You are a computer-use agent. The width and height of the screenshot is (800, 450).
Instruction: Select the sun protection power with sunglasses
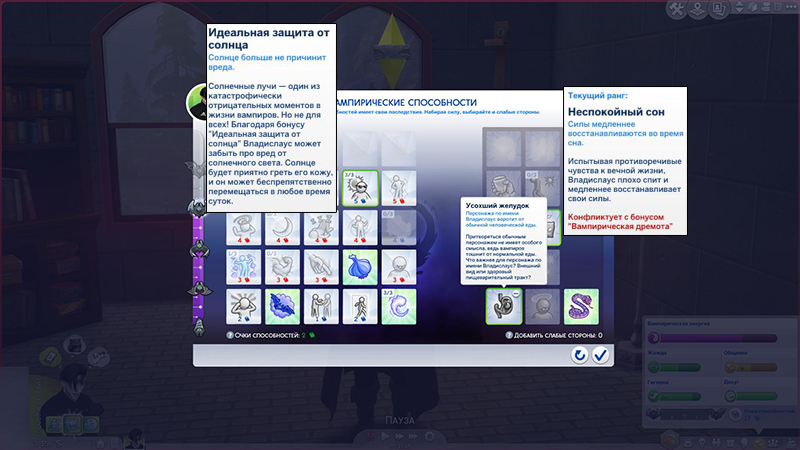(x=360, y=188)
